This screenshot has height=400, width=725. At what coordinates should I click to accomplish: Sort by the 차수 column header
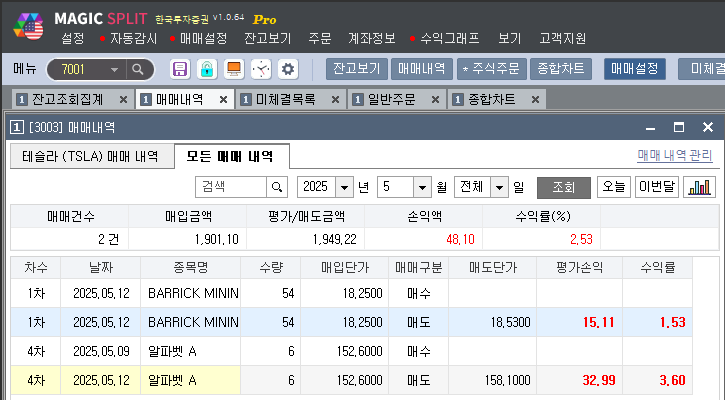(x=36, y=267)
